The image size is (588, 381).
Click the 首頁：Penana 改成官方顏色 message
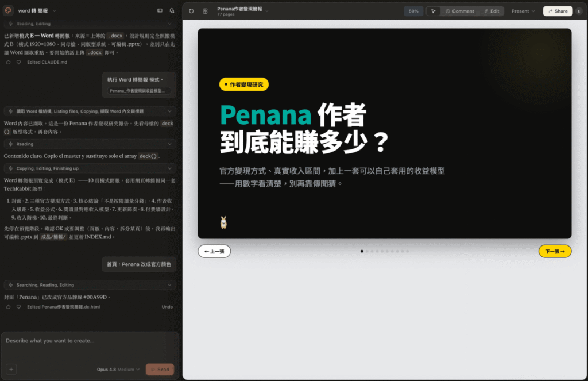point(139,264)
